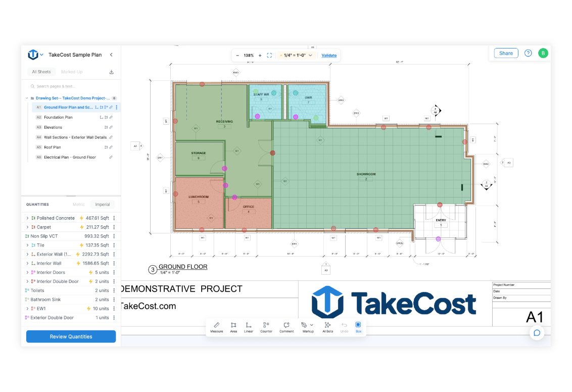The image size is (572, 392).
Task: Expand the Tile quantity
Action: (27, 246)
